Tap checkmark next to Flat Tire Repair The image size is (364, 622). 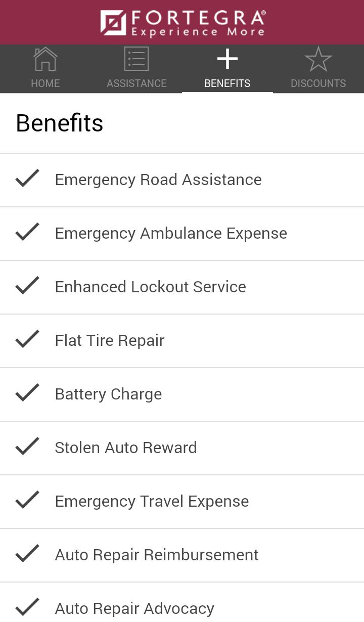[x=27, y=340]
